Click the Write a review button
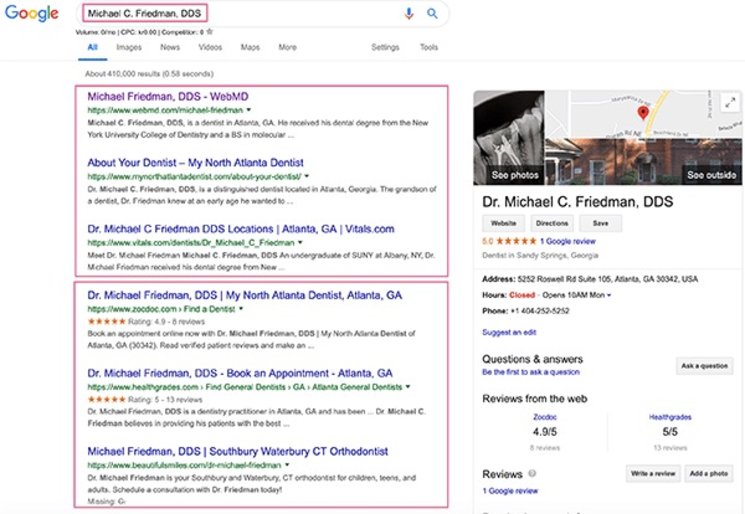The height and width of the screenshot is (514, 745). click(x=653, y=473)
